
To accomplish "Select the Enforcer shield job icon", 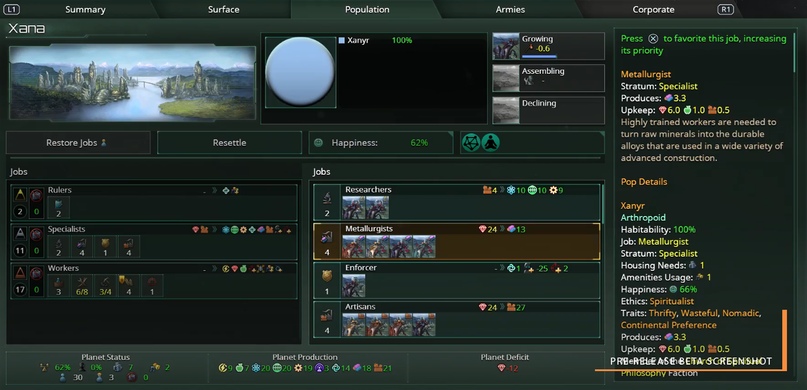I will click(x=326, y=276).
